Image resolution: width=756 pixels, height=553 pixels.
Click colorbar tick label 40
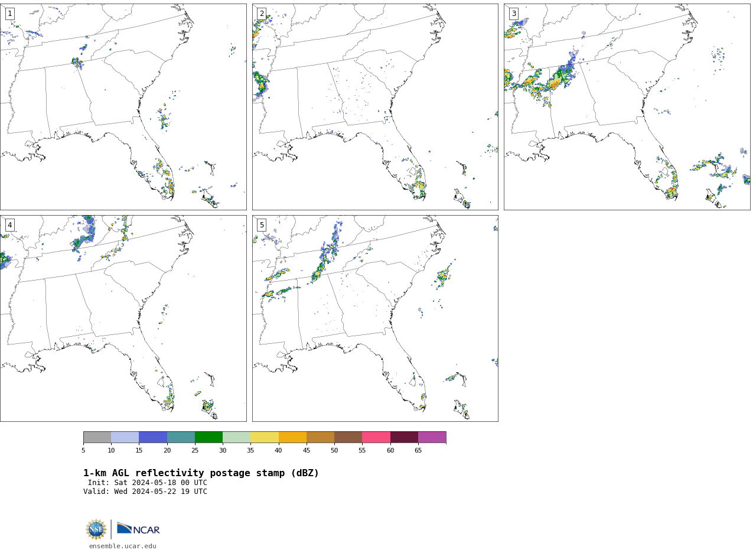point(279,451)
